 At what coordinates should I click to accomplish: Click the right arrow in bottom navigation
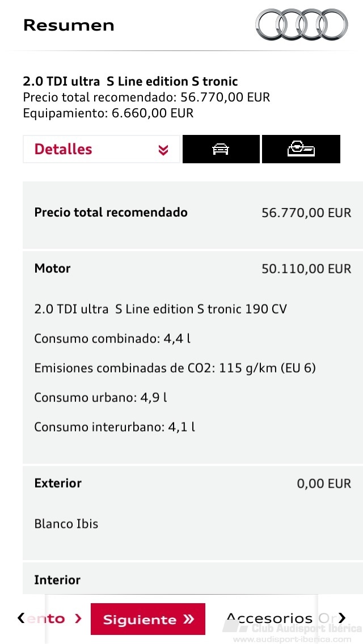coord(342,618)
